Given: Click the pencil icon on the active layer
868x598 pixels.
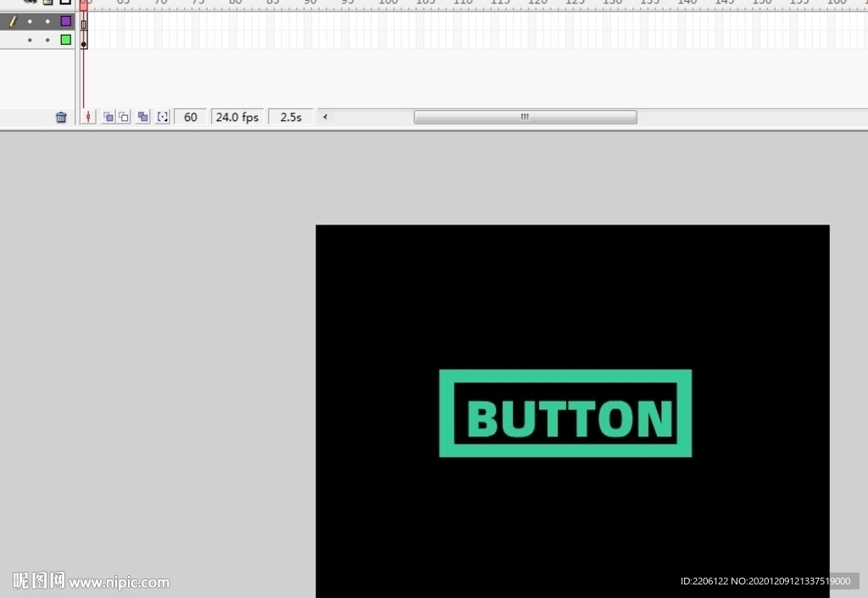Looking at the screenshot, I should [x=12, y=21].
